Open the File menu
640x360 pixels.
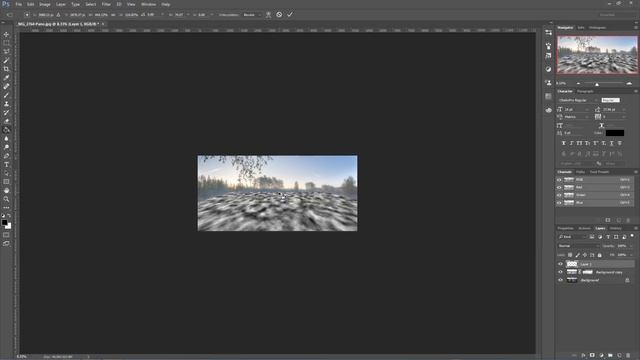(19, 4)
